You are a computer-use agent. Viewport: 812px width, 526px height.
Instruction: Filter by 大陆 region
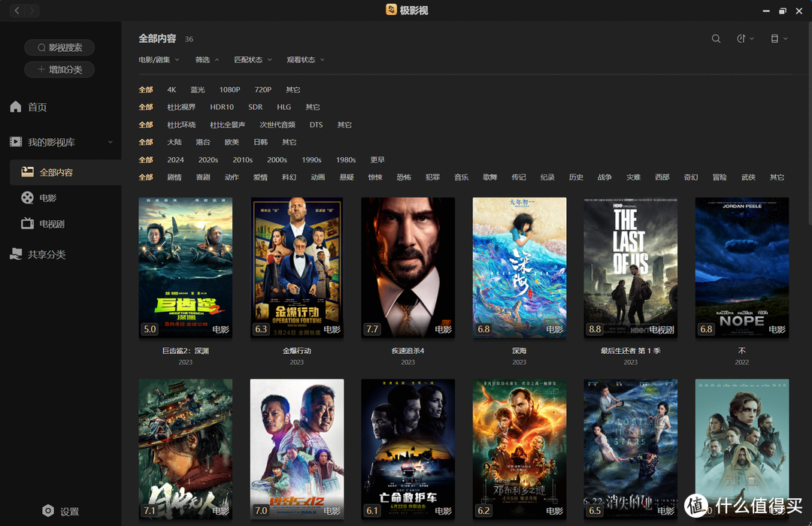click(x=174, y=142)
